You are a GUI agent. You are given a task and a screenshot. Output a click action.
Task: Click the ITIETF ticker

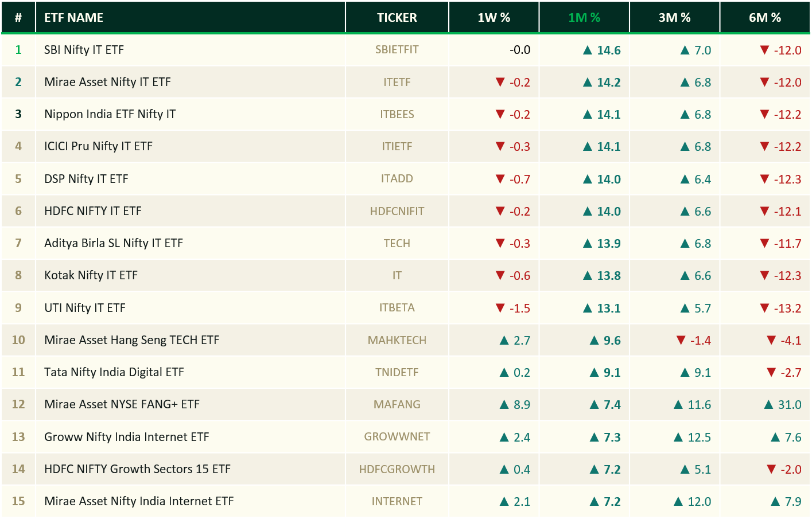pyautogui.click(x=397, y=146)
